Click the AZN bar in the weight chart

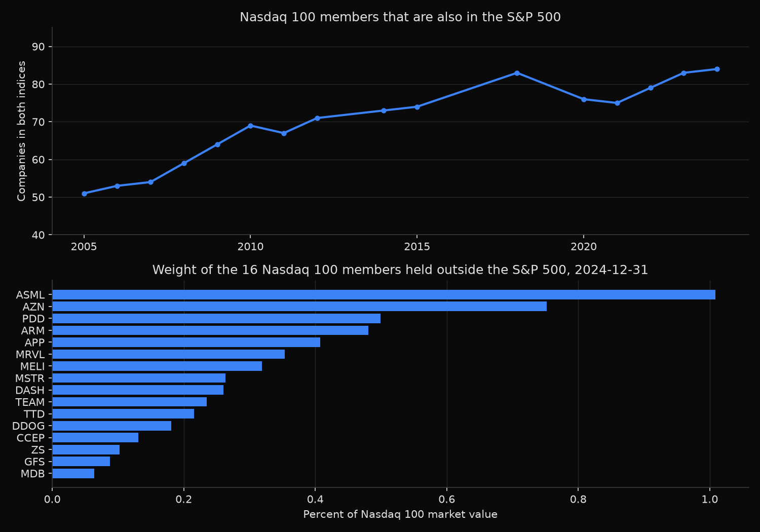[x=299, y=307]
